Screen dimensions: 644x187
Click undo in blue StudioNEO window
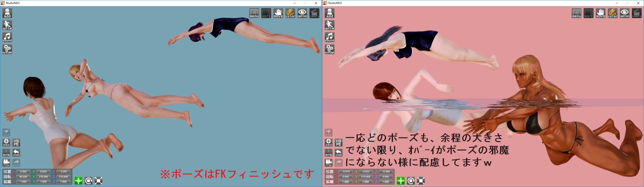pos(16,152)
